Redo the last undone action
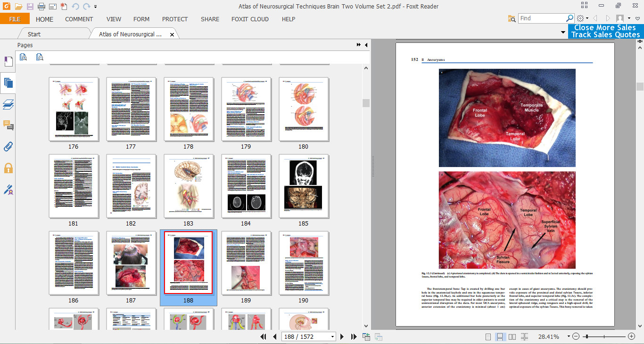Viewport: 644px width, 344px height. click(x=86, y=7)
